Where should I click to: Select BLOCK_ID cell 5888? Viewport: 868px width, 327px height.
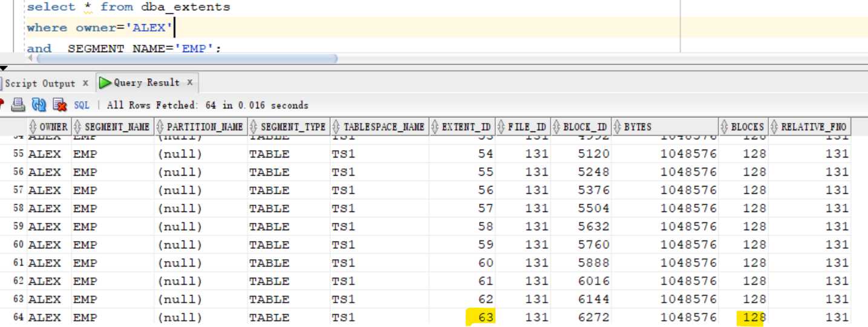click(581, 263)
